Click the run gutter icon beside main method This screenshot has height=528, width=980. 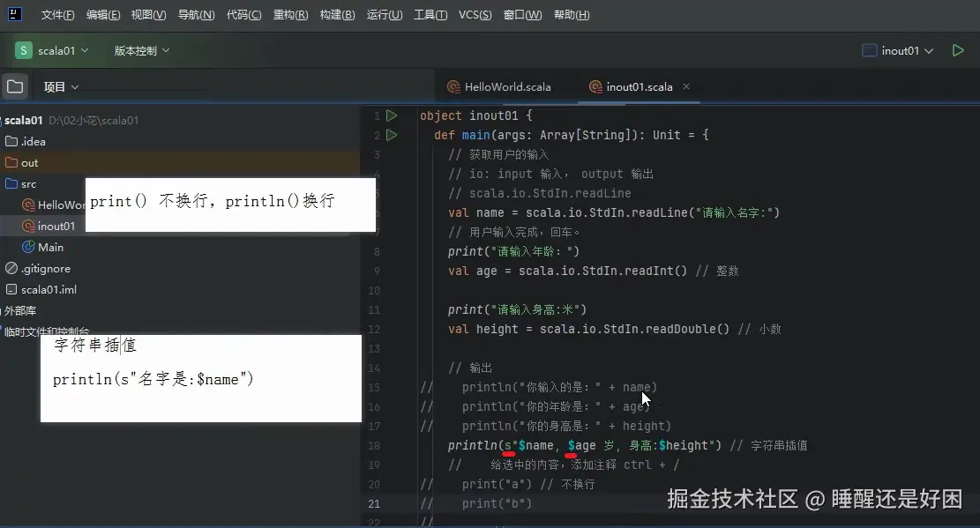(392, 134)
